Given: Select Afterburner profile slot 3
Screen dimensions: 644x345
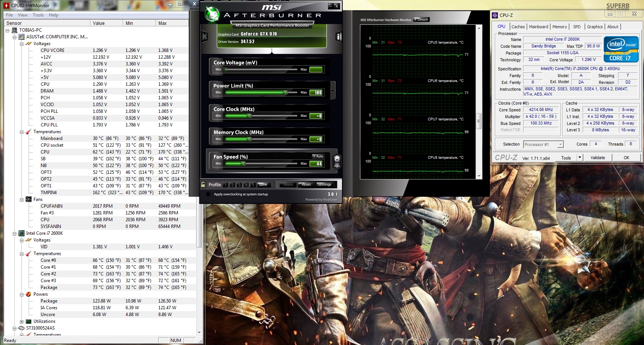Looking at the screenshot, I should click(239, 185).
